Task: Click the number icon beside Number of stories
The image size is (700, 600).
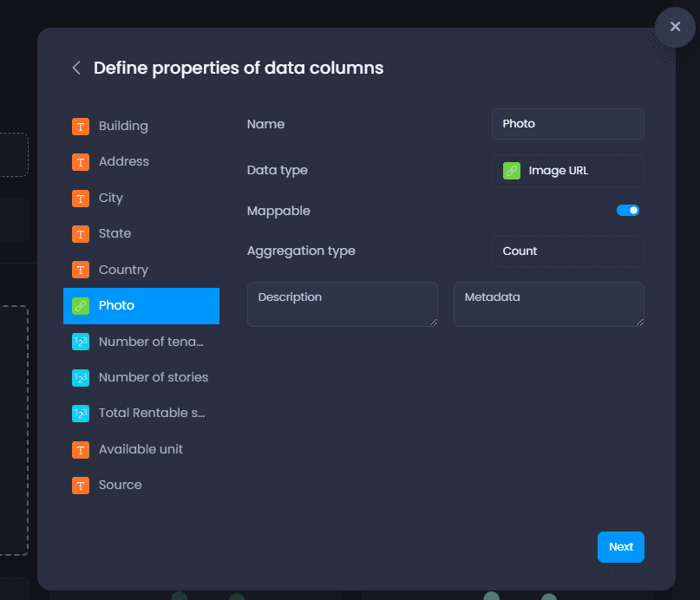Action: [81, 378]
